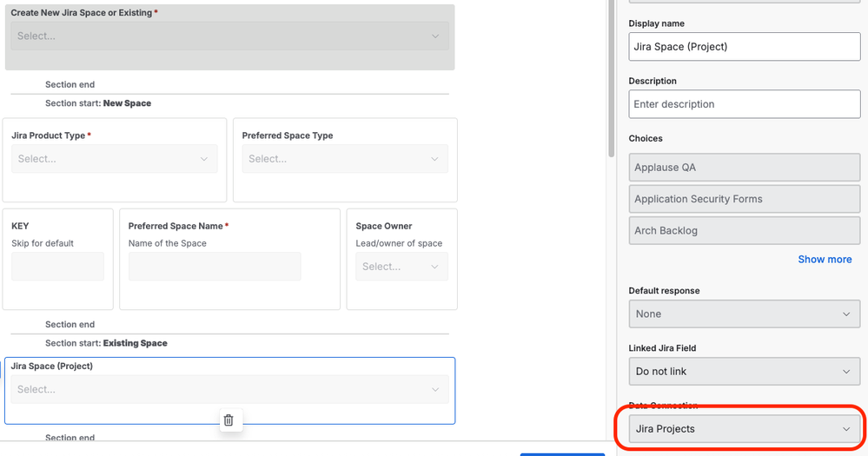Image resolution: width=868 pixels, height=456 pixels.
Task: Click the form canvas vertical scrollbar
Action: [611, 77]
